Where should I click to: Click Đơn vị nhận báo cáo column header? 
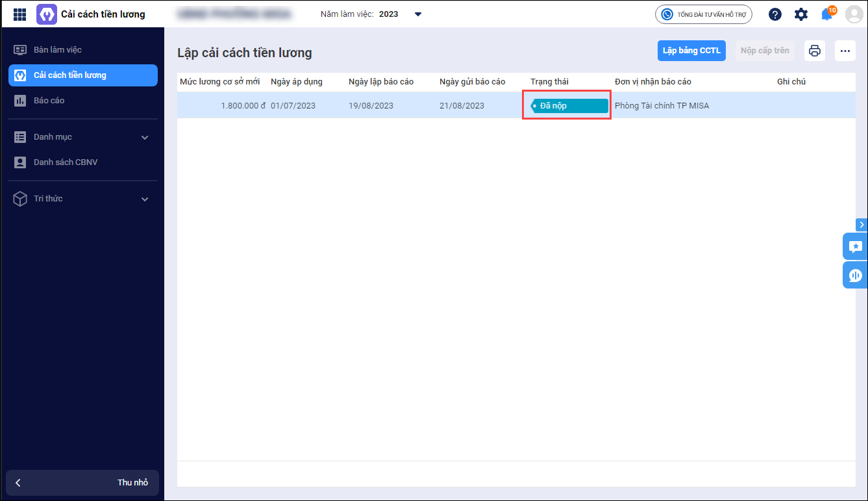point(653,82)
